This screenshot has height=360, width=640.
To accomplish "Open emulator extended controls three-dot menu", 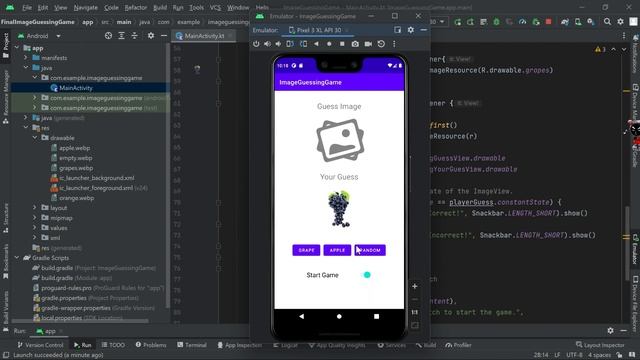I will [394, 44].
